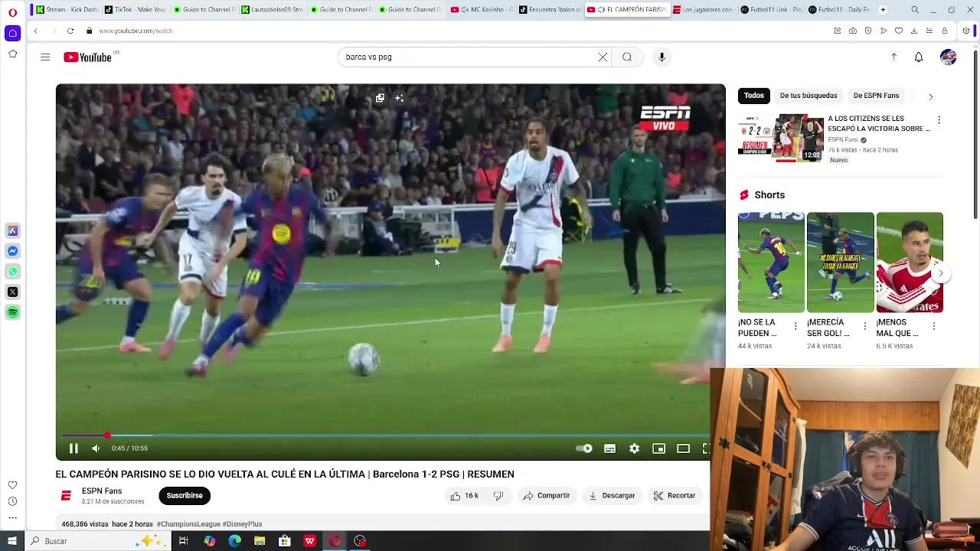Viewport: 980px width, 551px height.
Task: Mute the video volume
Action: [x=96, y=448]
